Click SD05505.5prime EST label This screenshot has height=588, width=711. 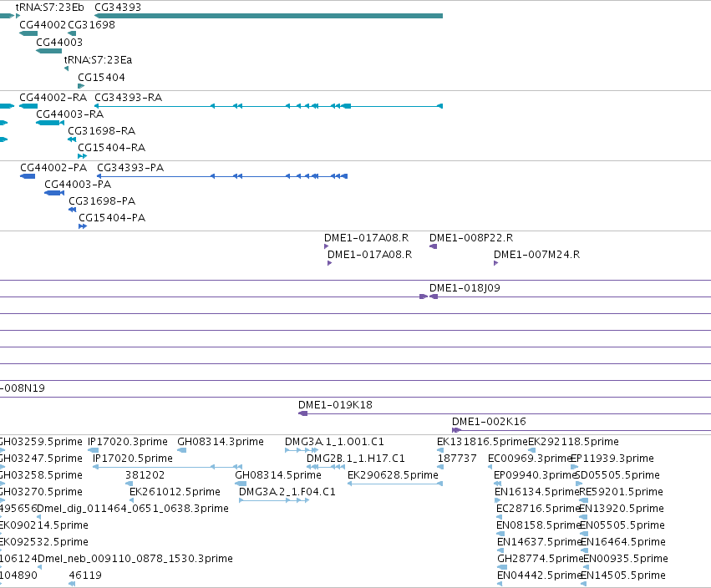[x=617, y=475]
